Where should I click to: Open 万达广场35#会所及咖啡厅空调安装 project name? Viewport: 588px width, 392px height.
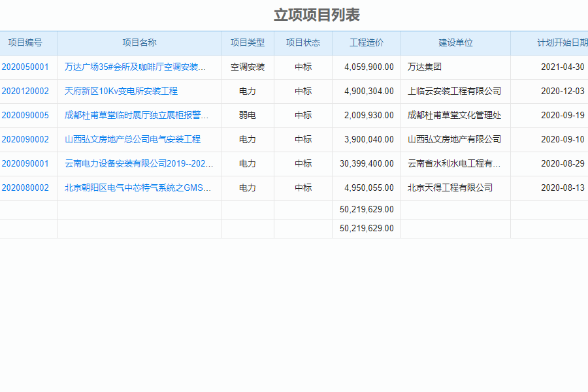135,67
